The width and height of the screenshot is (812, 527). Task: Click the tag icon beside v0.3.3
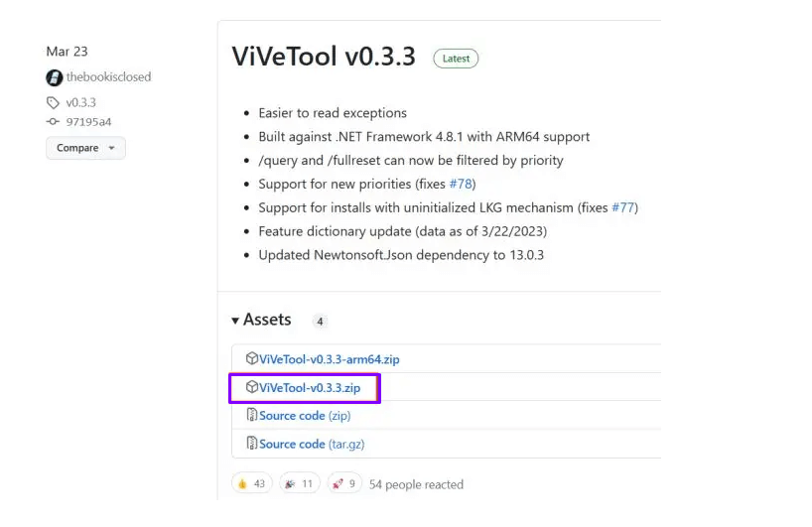[x=54, y=102]
